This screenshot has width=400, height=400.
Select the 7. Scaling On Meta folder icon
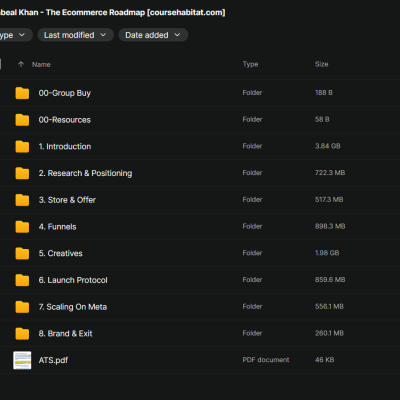[x=22, y=307]
